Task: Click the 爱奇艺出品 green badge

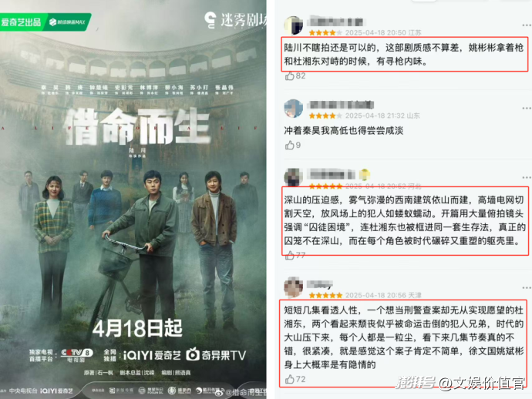Action: click(x=45, y=22)
